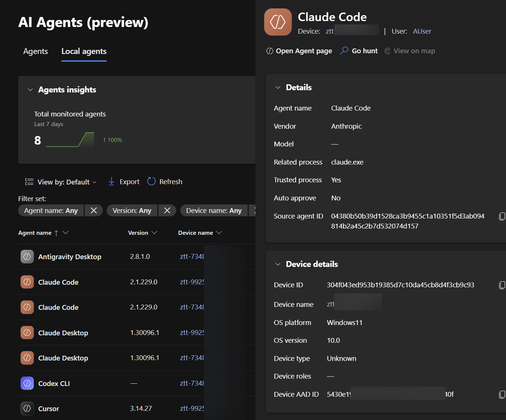Viewport: 506px width, 420px height.
Task: Open the Version: Any filter
Action: click(x=132, y=210)
